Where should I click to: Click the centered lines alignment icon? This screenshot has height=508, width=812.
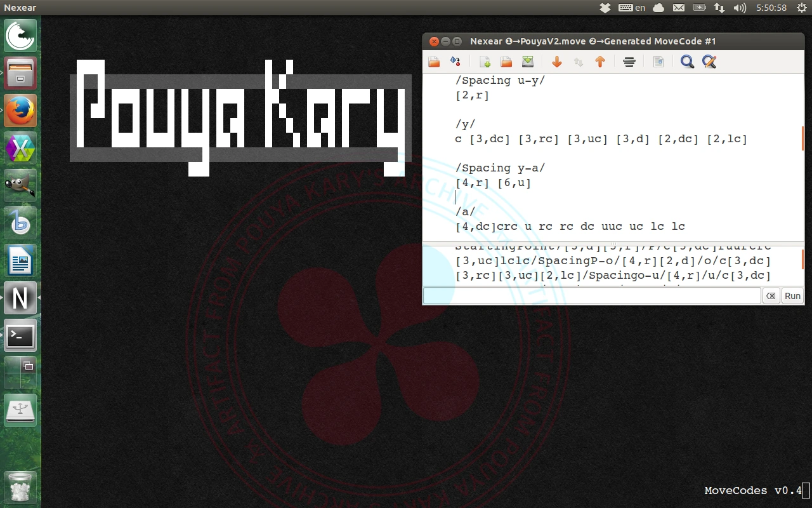[629, 62]
